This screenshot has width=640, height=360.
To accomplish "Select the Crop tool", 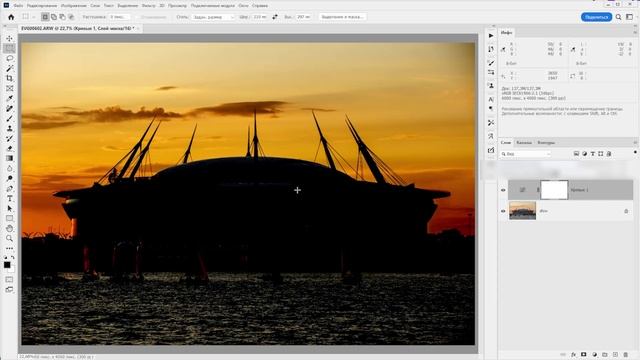I will click(x=9, y=78).
